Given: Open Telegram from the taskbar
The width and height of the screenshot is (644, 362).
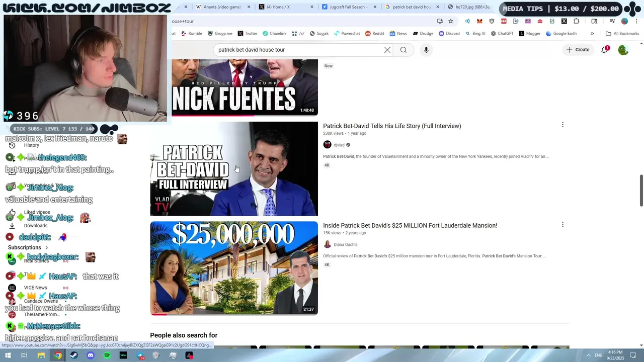Looking at the screenshot, I should [x=140, y=355].
